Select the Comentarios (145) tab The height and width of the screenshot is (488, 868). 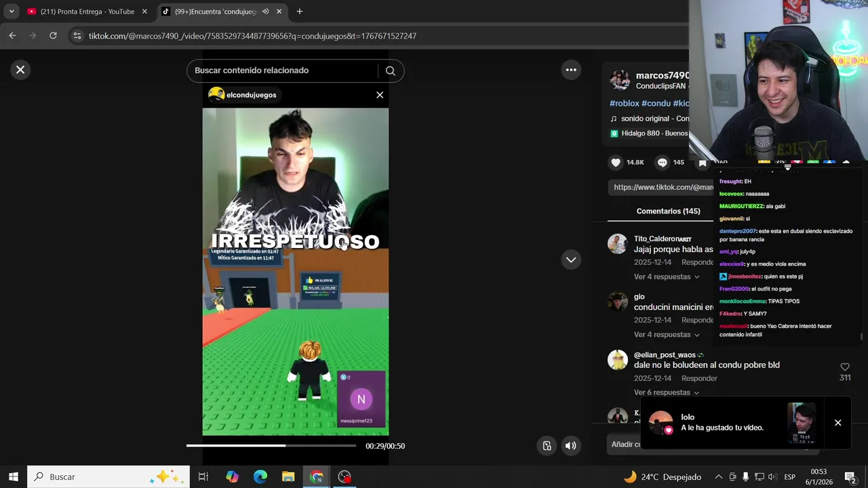(x=668, y=211)
